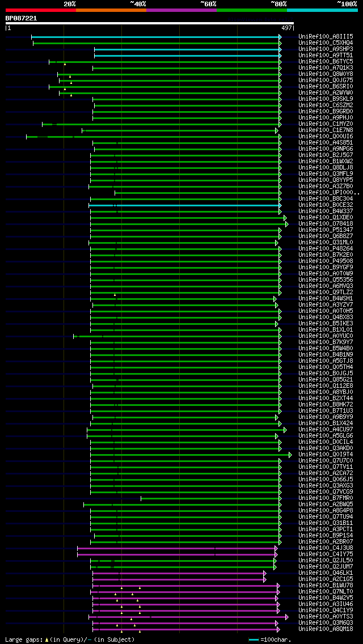This screenshot has width=363, height=644.
Task: Go to UniRef100_Q7U7C0 hit label
Action: 326,461
